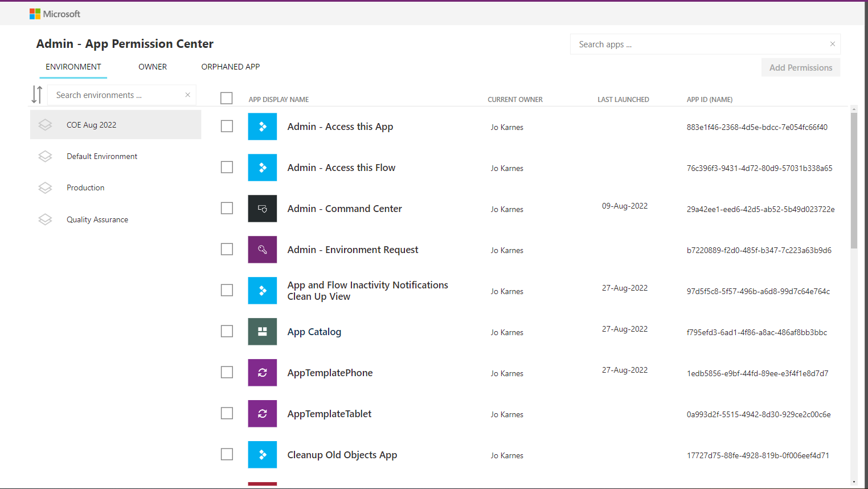Clear the Search apps field with X
The height and width of the screenshot is (489, 868).
click(832, 44)
